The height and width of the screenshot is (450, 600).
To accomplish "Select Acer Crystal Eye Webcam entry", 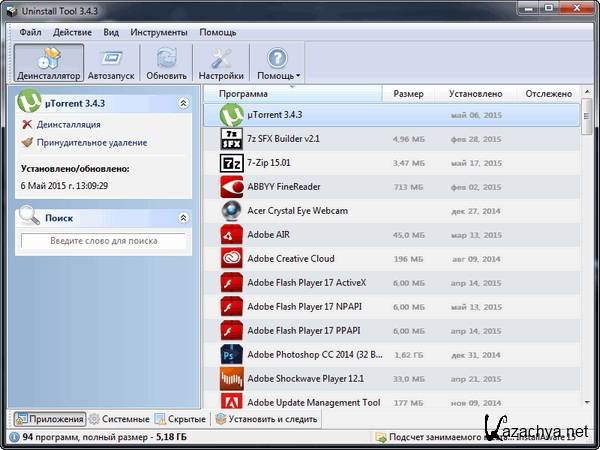I will click(x=297, y=211).
